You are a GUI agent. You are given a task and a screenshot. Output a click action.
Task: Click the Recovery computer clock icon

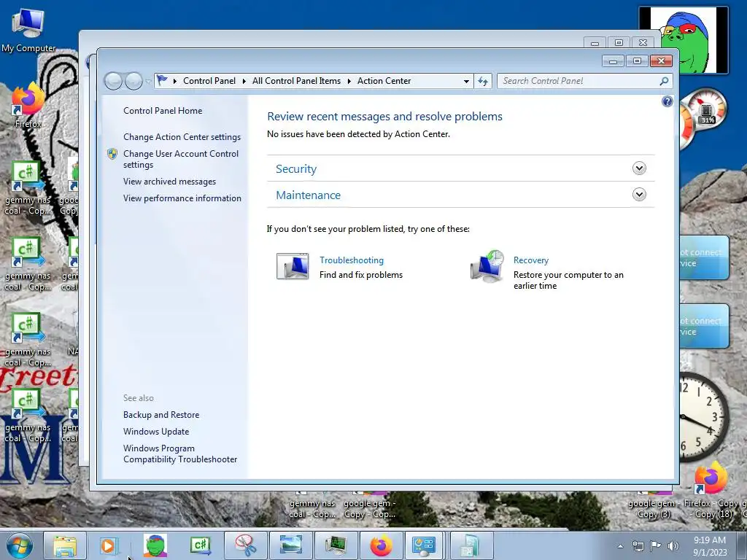(x=487, y=266)
